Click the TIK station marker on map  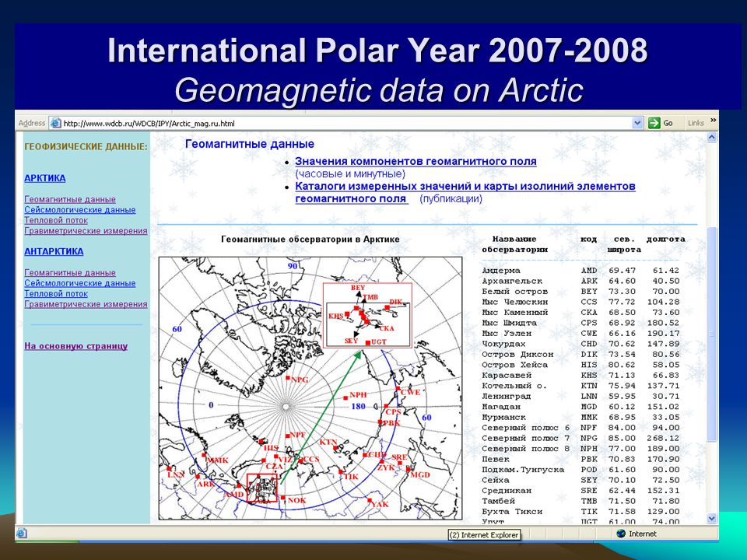(341, 472)
